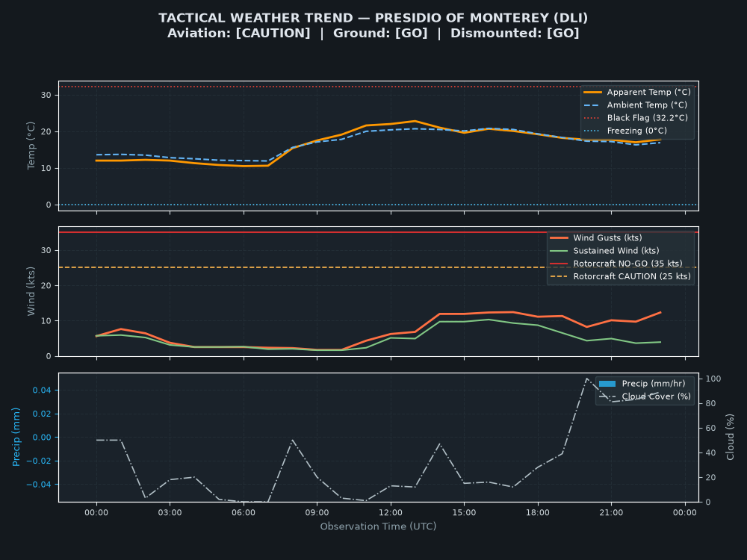Click the Precip (mm) y-axis label
The image size is (747, 560).
16,437
